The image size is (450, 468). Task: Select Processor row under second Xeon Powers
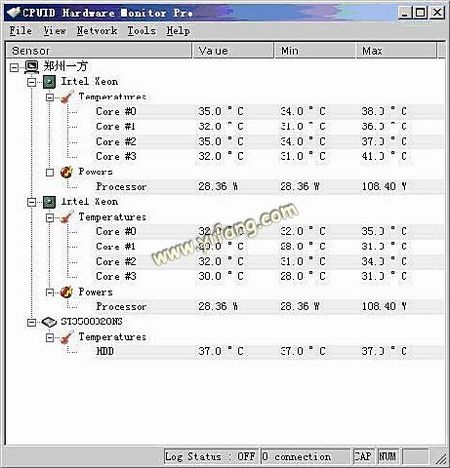tap(121, 306)
